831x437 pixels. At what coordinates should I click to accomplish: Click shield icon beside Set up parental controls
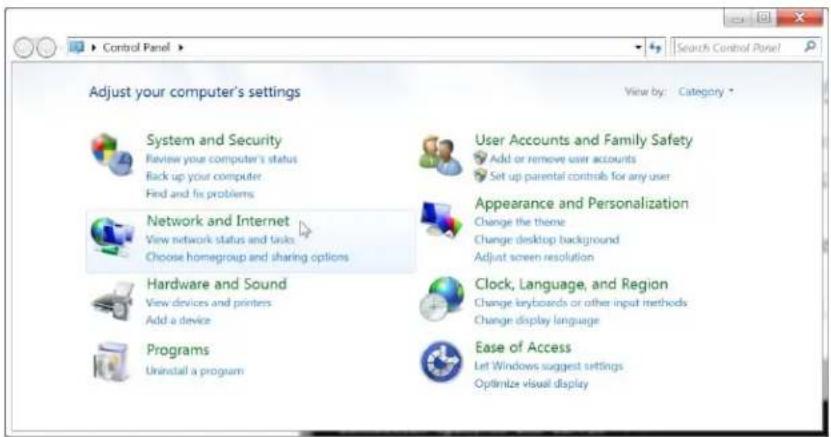pos(480,175)
